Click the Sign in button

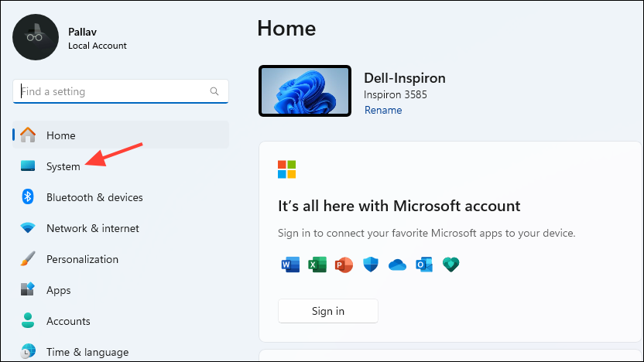(327, 311)
